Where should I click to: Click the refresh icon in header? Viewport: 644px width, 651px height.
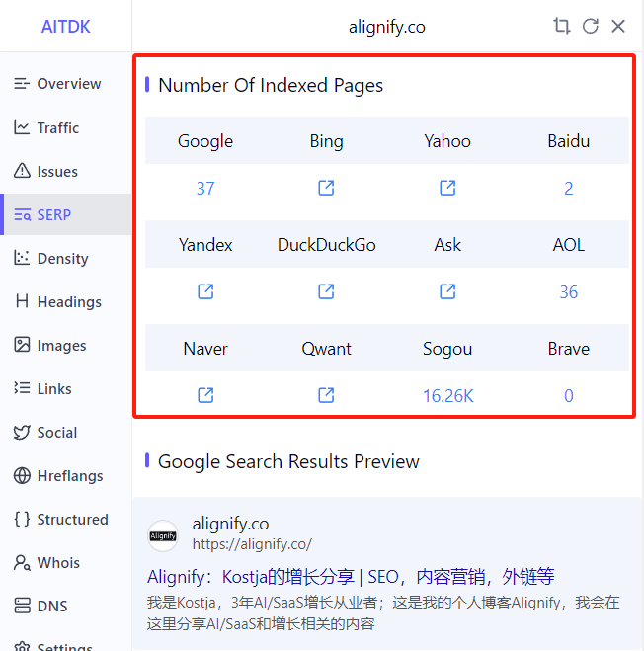tap(590, 26)
